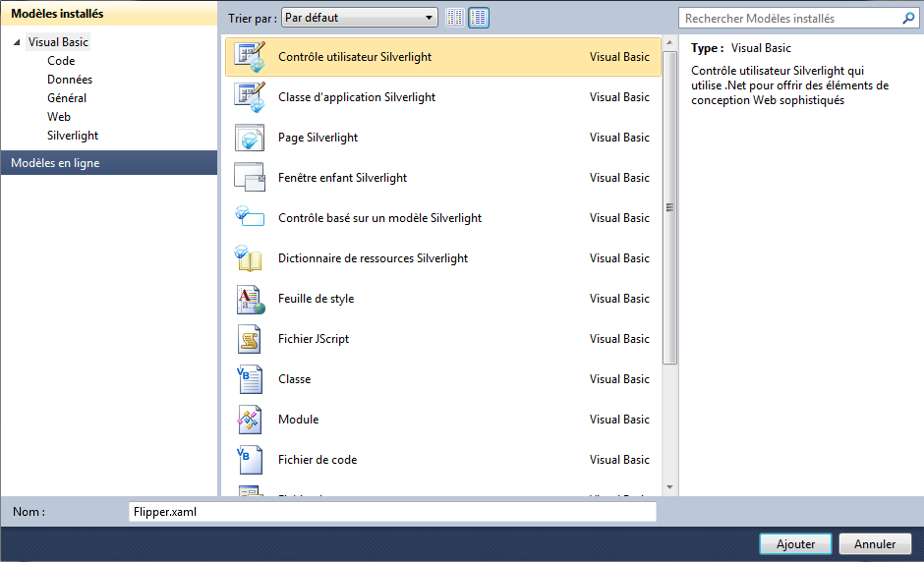
Task: Click the Annuler button
Action: click(x=874, y=543)
